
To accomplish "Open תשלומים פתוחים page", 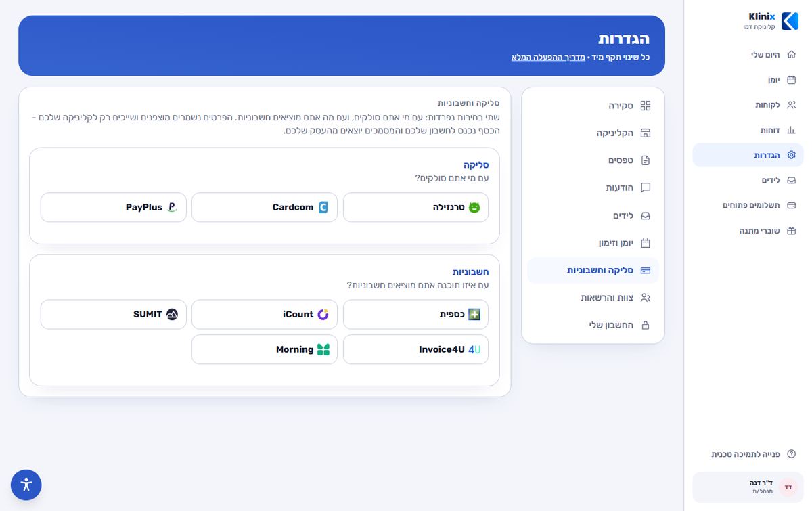I will [748, 205].
